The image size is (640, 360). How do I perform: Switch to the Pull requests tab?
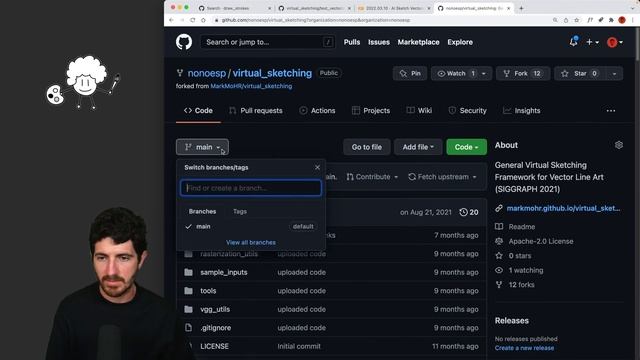[x=256, y=111]
